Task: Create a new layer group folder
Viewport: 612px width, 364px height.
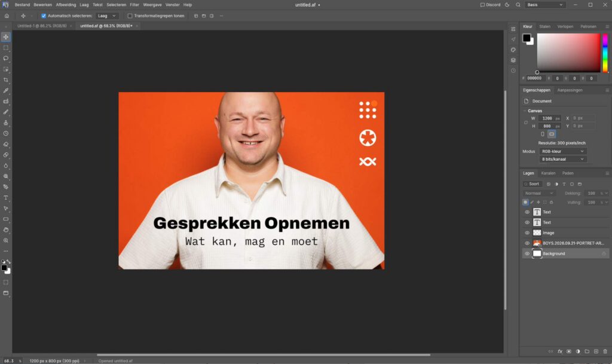Action: point(587,351)
